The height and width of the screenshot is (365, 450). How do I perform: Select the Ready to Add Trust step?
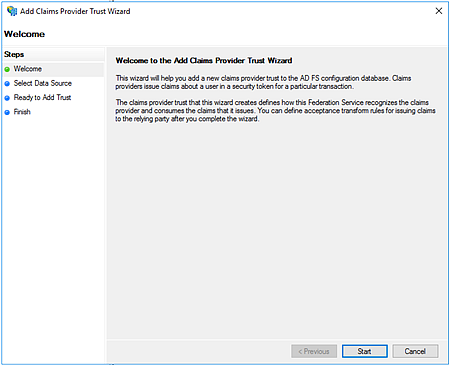(x=42, y=98)
